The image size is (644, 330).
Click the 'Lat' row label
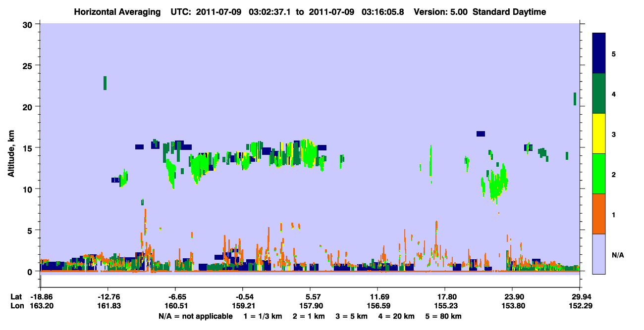tap(16, 297)
